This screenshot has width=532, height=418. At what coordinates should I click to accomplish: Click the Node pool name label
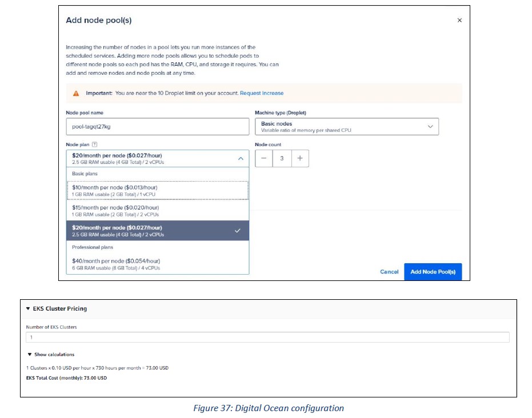click(85, 112)
